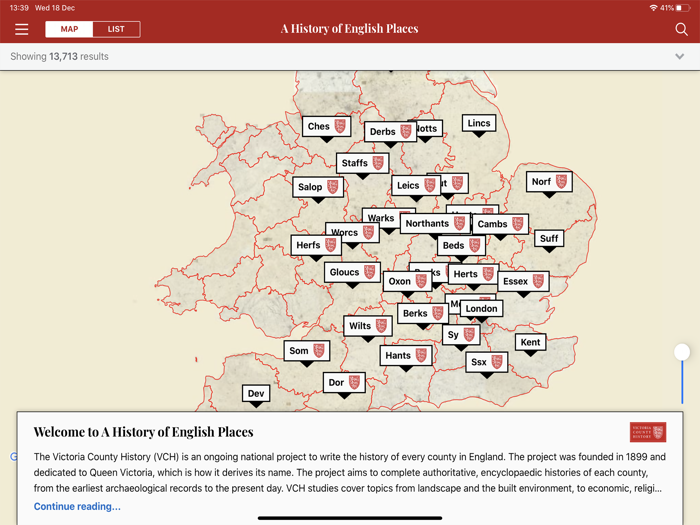Select the Dor county marker

pyautogui.click(x=344, y=383)
